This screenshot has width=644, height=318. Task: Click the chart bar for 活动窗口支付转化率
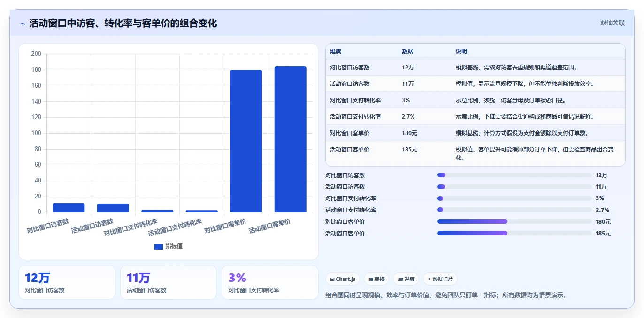pos(202,211)
